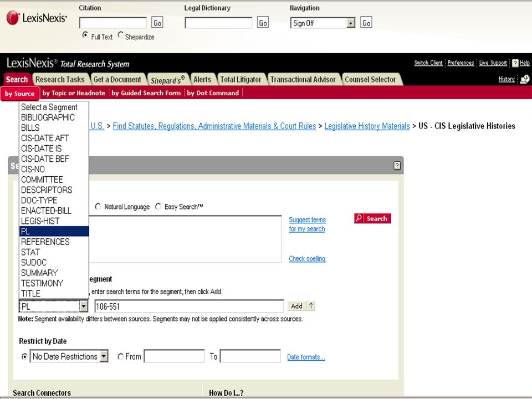Select the Shepardize radio button

point(120,35)
